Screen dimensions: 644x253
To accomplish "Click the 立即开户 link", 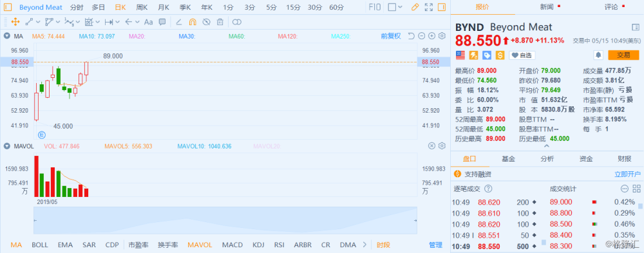I will [x=627, y=174].
